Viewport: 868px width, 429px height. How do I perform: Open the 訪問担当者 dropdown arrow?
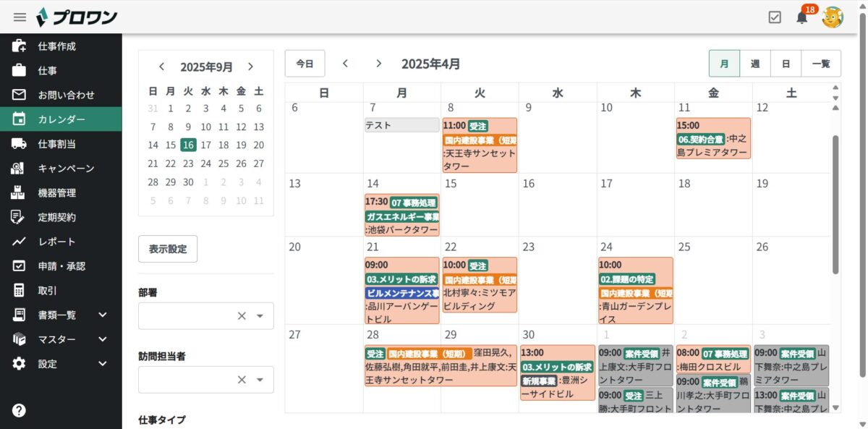[260, 380]
